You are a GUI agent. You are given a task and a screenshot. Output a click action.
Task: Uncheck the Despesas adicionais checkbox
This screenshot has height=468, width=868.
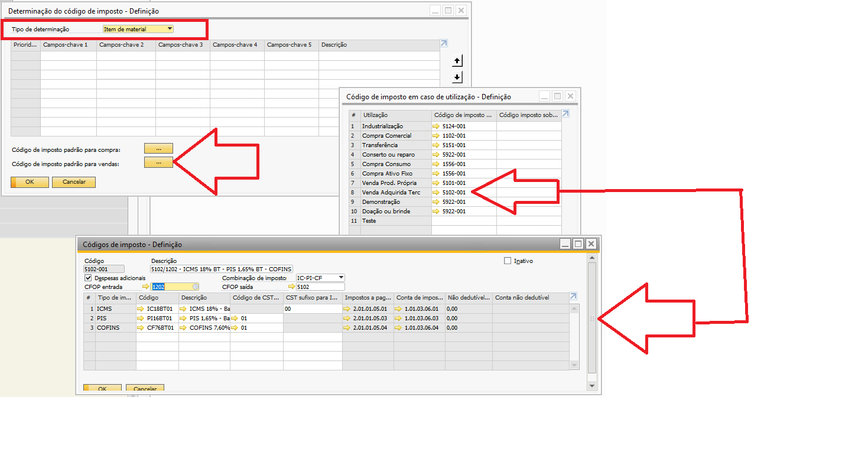[89, 278]
